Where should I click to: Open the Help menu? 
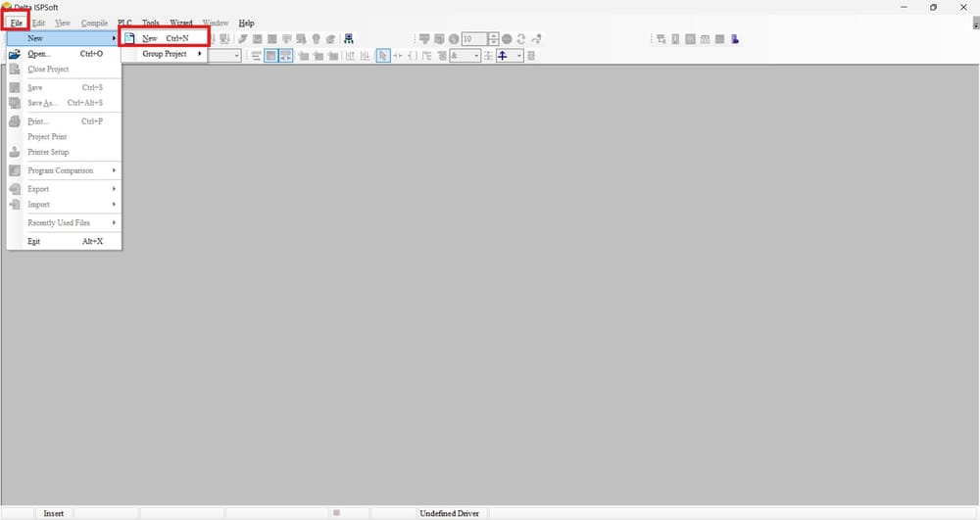pos(246,23)
